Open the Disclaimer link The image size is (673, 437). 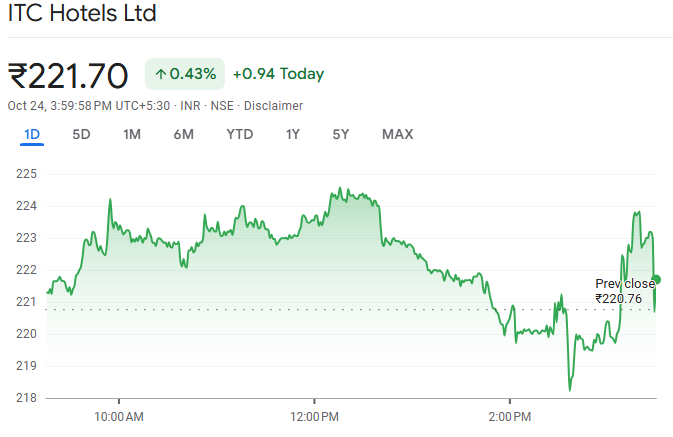coord(273,106)
